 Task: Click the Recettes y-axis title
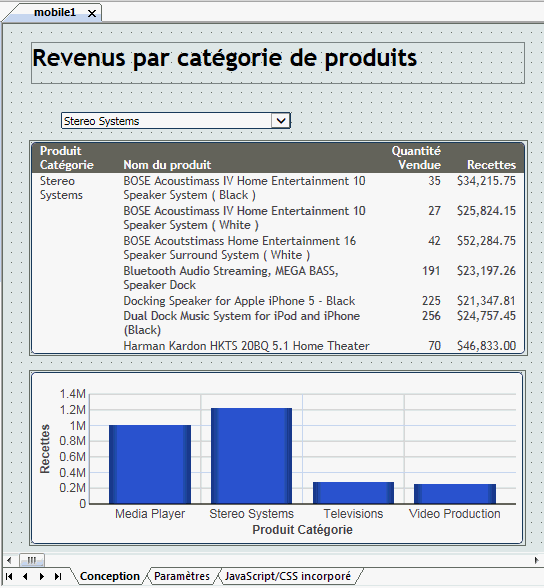pyautogui.click(x=45, y=448)
